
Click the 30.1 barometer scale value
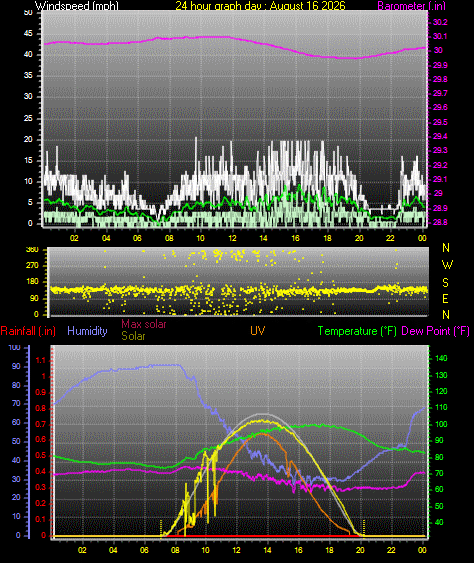coord(440,36)
